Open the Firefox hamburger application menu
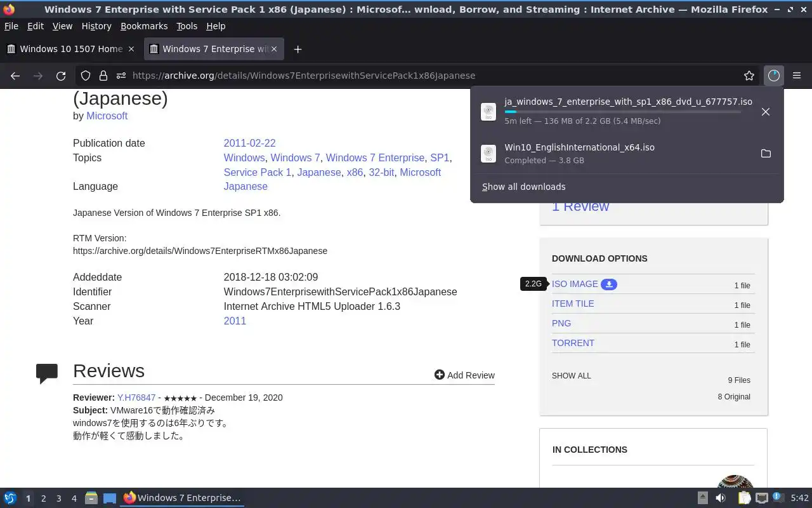 [797, 76]
